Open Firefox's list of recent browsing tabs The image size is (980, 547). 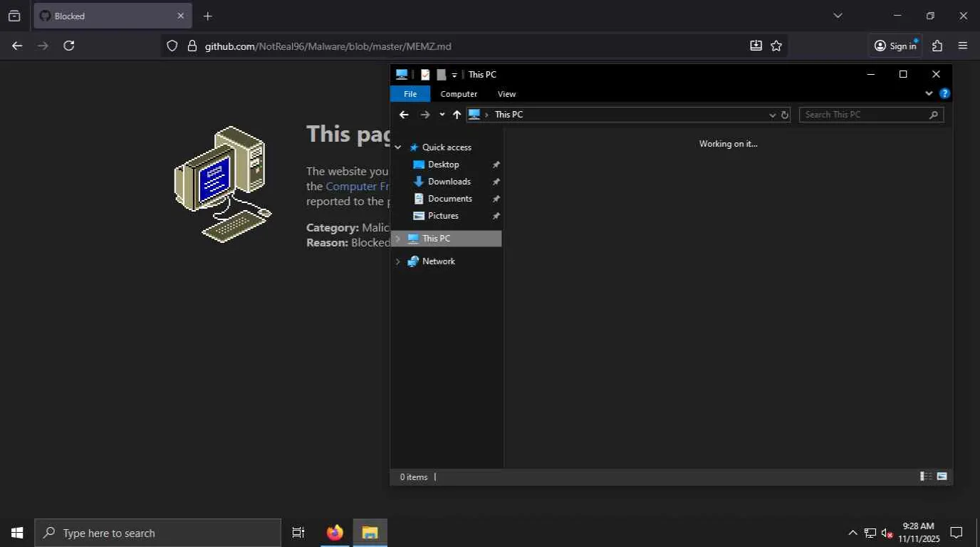pos(14,16)
